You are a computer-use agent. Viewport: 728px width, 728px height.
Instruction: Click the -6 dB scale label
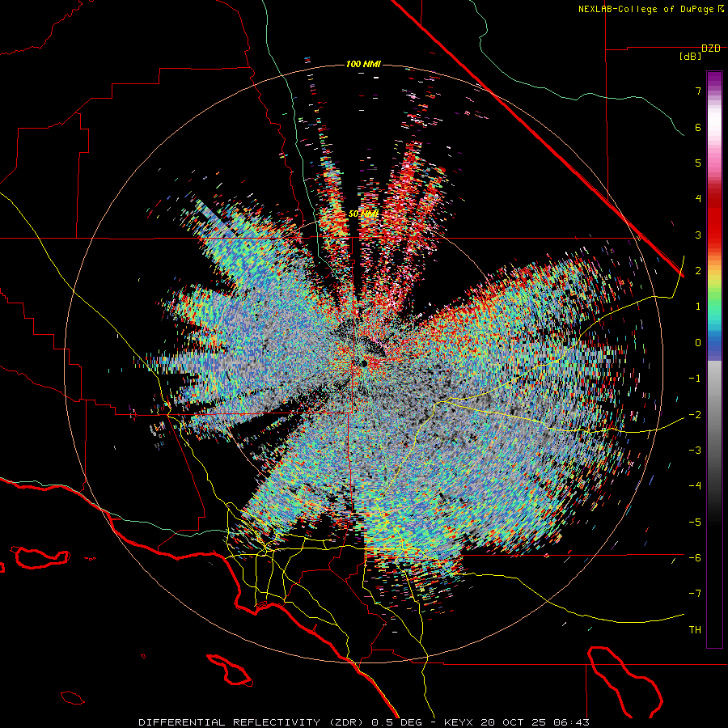[x=695, y=558]
